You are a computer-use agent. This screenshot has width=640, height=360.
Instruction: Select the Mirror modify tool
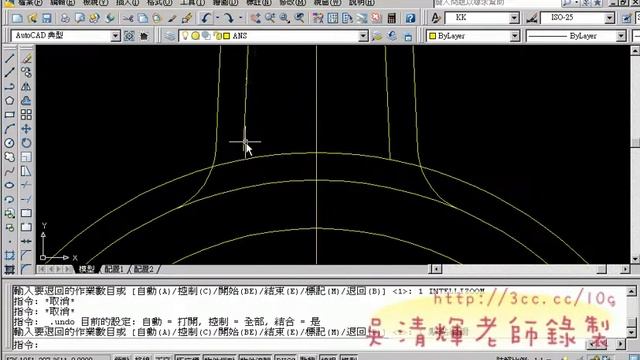[26, 87]
